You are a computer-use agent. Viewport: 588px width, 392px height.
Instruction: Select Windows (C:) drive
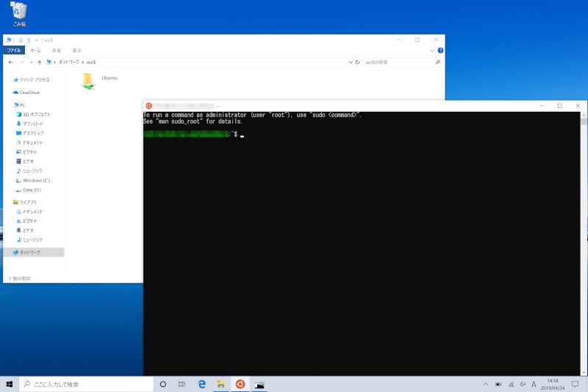pos(36,180)
